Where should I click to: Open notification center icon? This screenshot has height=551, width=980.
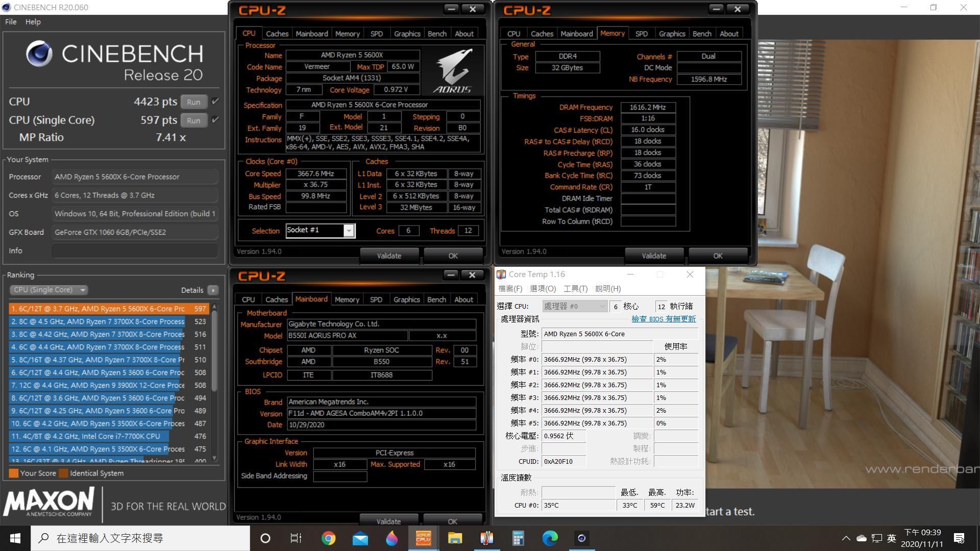point(959,538)
